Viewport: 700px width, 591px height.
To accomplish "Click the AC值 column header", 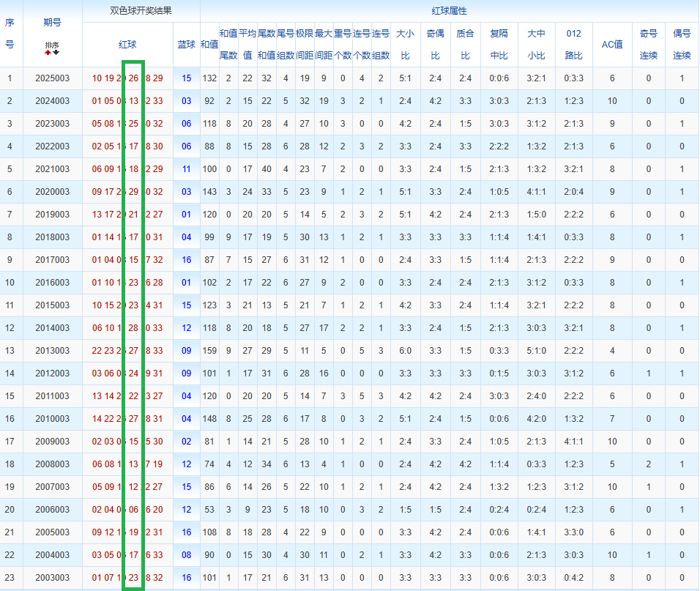I will point(612,45).
